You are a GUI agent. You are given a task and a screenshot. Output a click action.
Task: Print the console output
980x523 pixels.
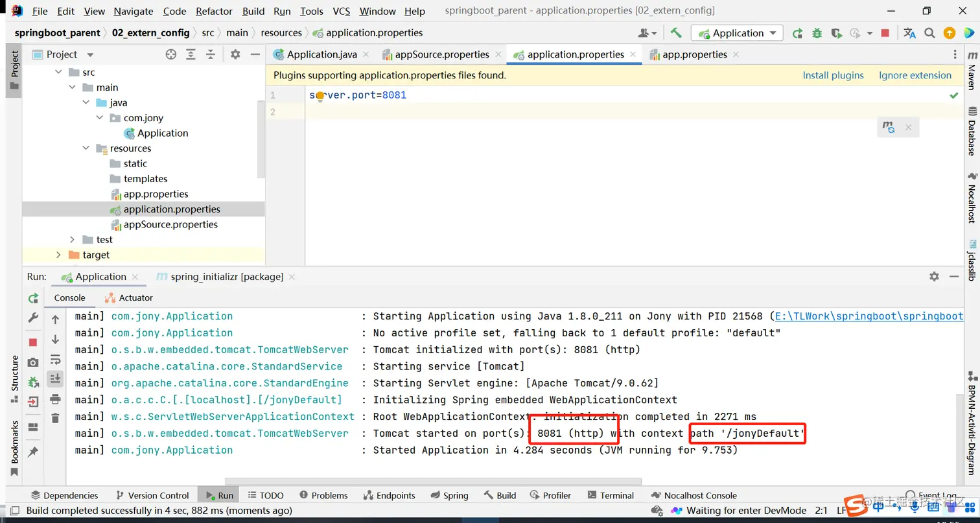(55, 398)
